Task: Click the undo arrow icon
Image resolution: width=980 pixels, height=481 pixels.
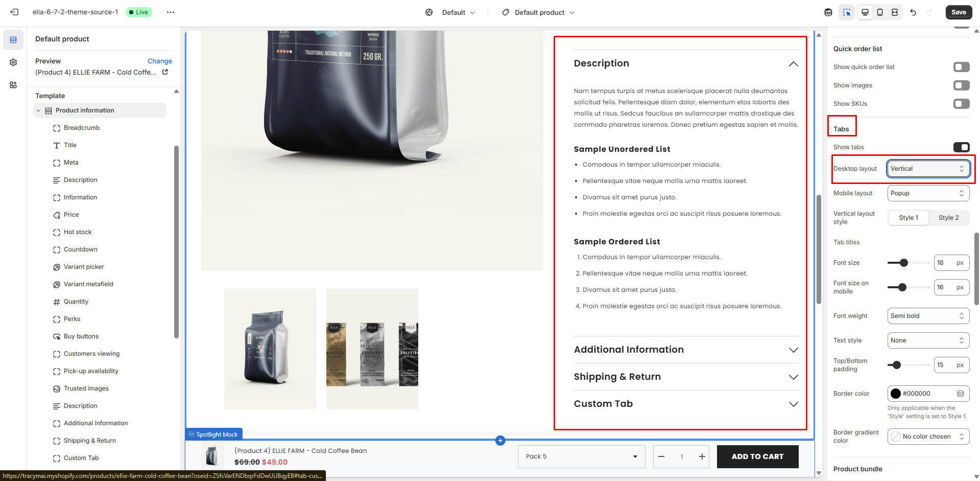Action: tap(913, 12)
